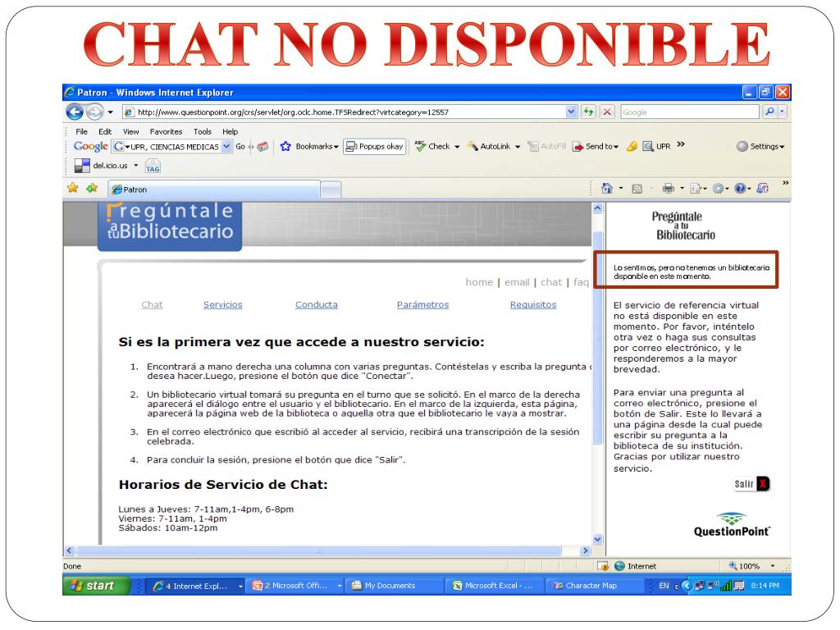
Task: Show more Google toolbar buttons chevron
Action: point(681,144)
